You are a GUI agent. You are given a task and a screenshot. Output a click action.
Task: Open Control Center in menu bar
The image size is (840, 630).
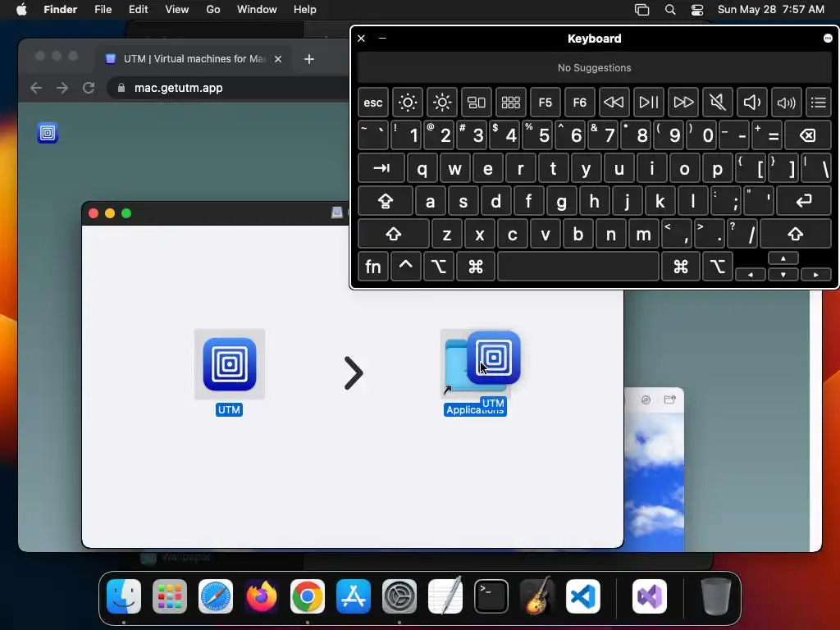tap(697, 10)
